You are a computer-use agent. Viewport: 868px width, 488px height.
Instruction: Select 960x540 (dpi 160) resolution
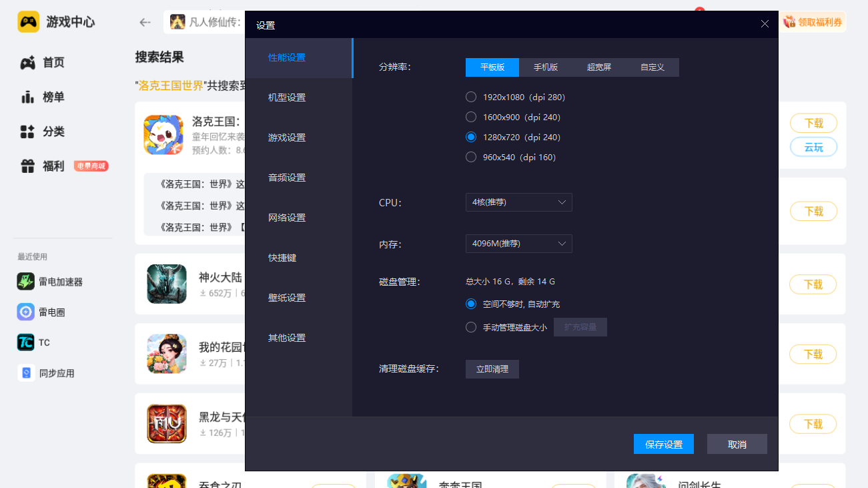(x=471, y=158)
